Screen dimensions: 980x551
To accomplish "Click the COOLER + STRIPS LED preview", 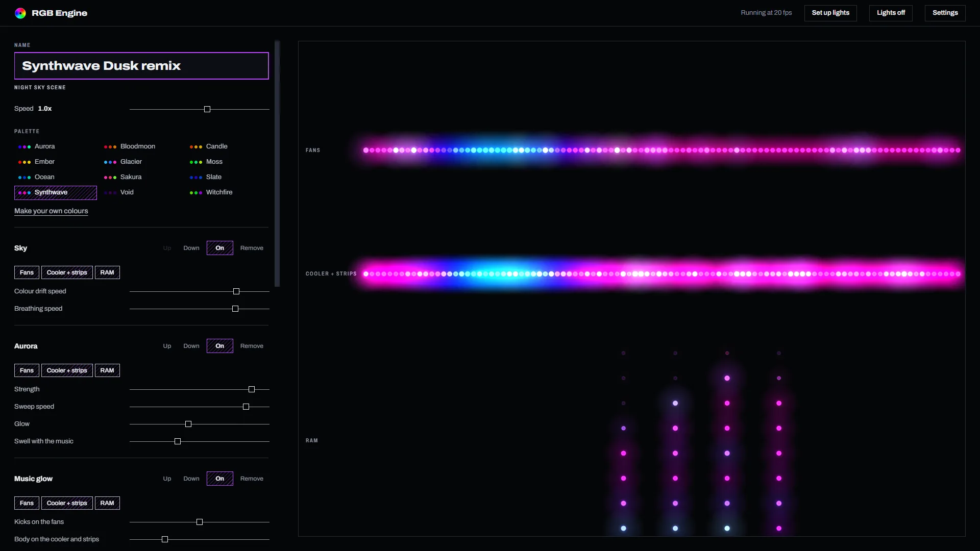I will click(x=661, y=274).
